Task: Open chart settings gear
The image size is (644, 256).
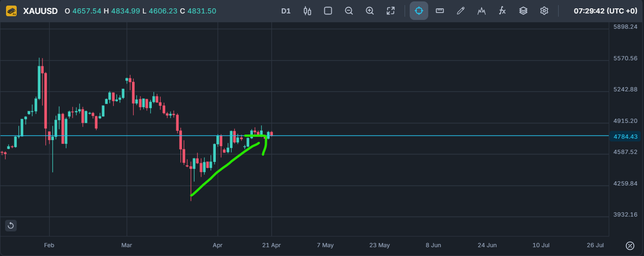Action: pyautogui.click(x=544, y=11)
